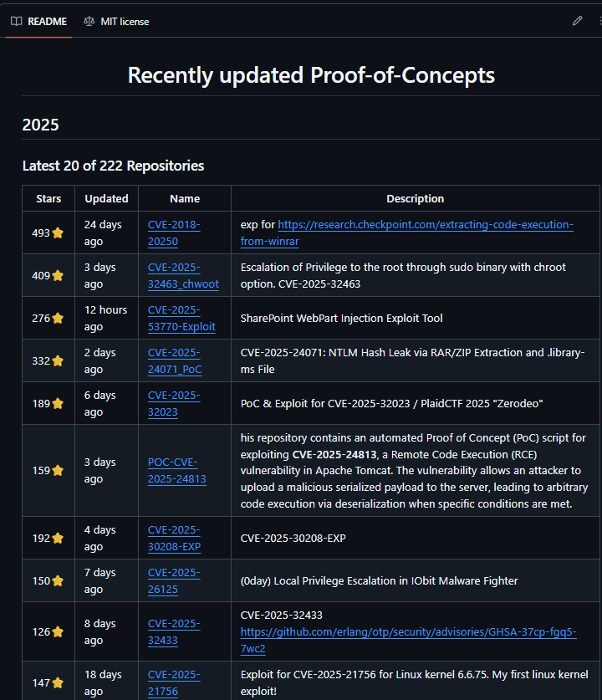
Task: Open the POC-CVE-2025-24813 repository link
Action: [176, 471]
